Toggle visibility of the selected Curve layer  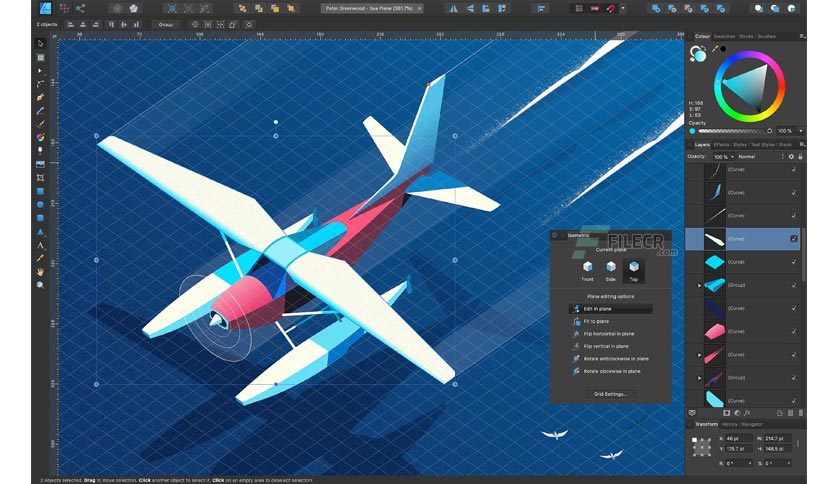click(794, 239)
